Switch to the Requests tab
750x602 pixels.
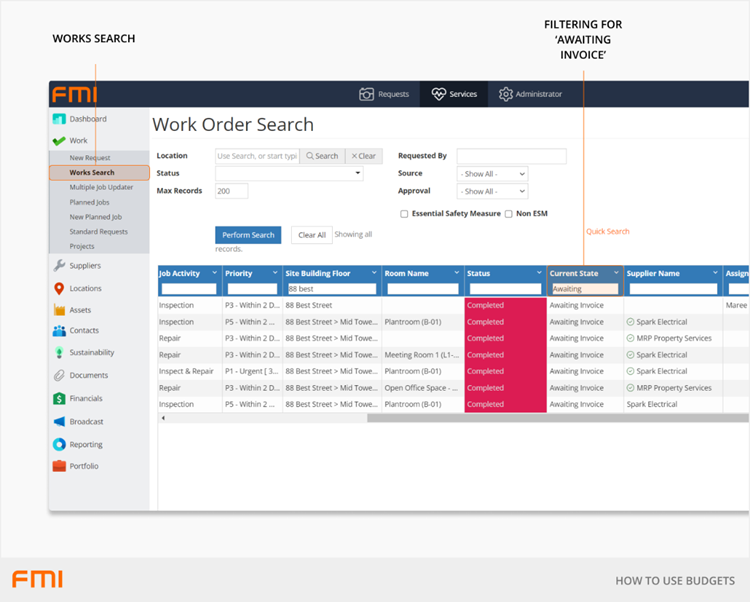coord(384,94)
